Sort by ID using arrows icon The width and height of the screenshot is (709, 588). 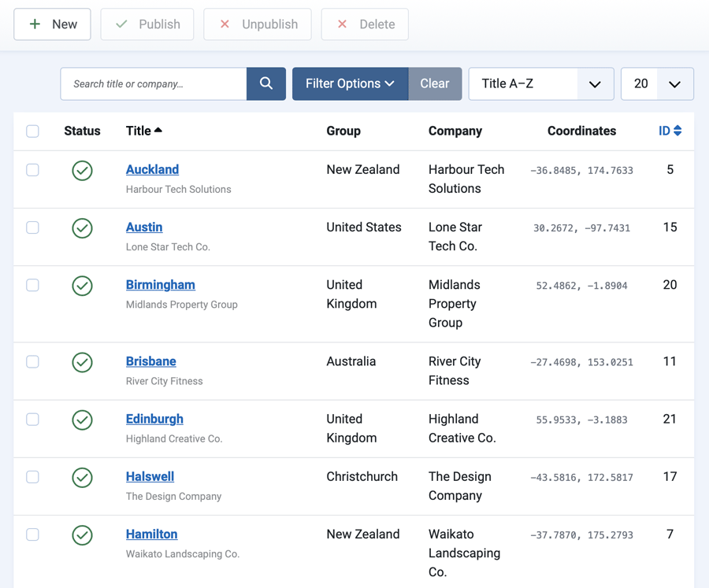click(x=677, y=131)
